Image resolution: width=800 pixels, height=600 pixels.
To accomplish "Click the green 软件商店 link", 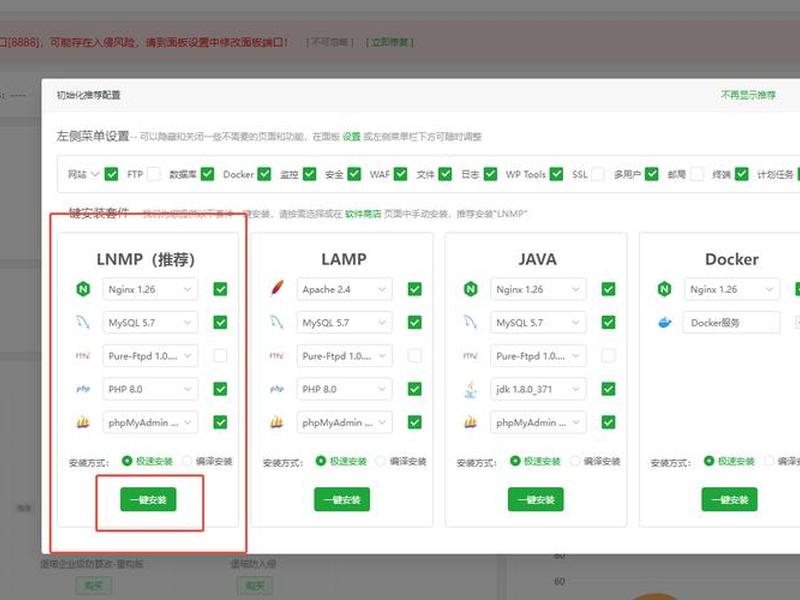I will 363,214.
